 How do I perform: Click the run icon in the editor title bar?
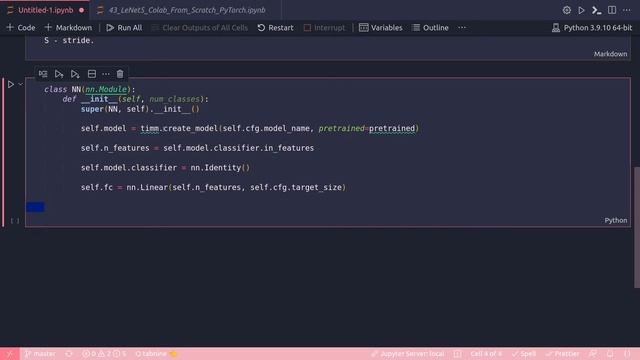pos(581,10)
